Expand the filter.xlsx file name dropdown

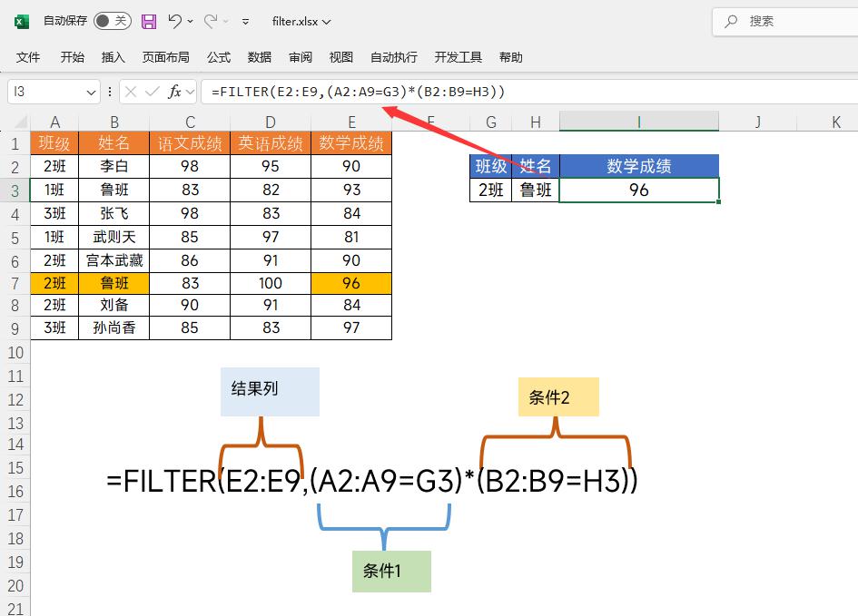click(x=327, y=22)
